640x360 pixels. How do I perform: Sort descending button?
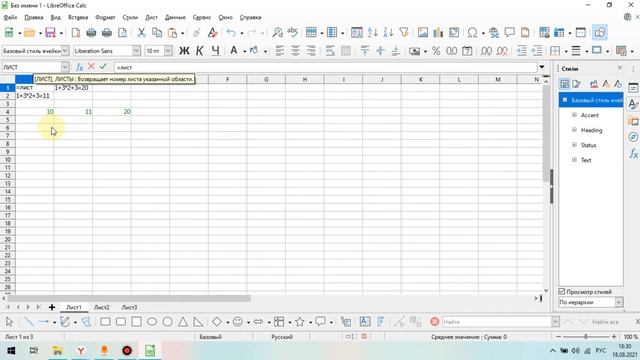pos(388,33)
